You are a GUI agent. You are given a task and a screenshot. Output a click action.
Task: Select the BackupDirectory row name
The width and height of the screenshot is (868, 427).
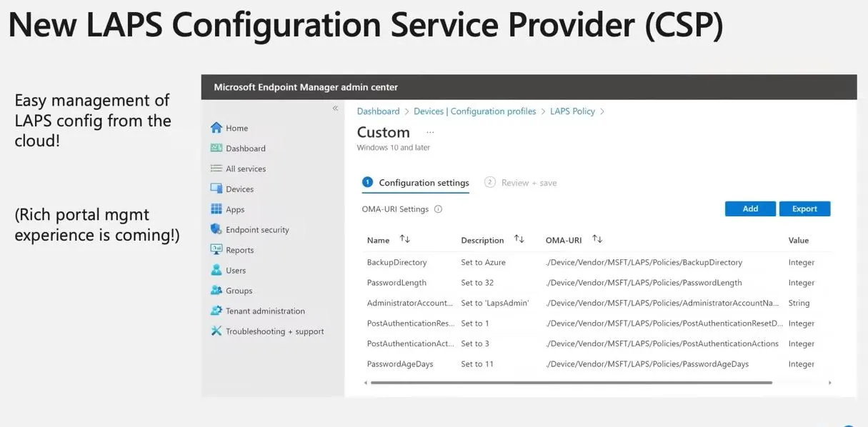tap(396, 263)
